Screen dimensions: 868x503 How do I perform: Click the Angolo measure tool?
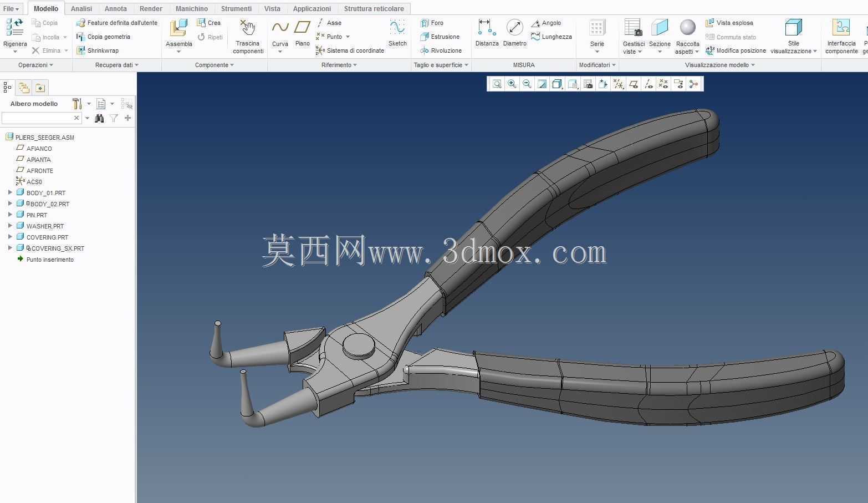(x=546, y=23)
